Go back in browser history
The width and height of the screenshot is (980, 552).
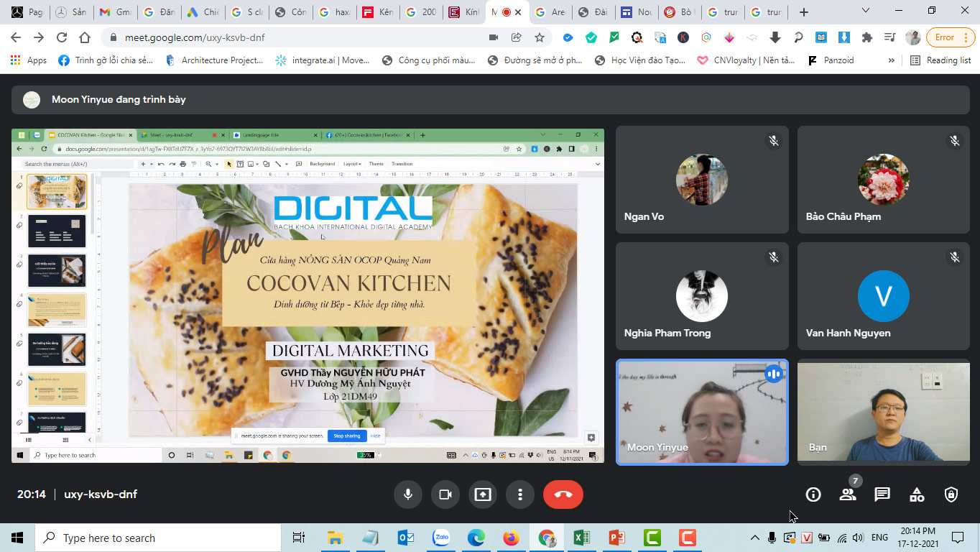pos(16,37)
